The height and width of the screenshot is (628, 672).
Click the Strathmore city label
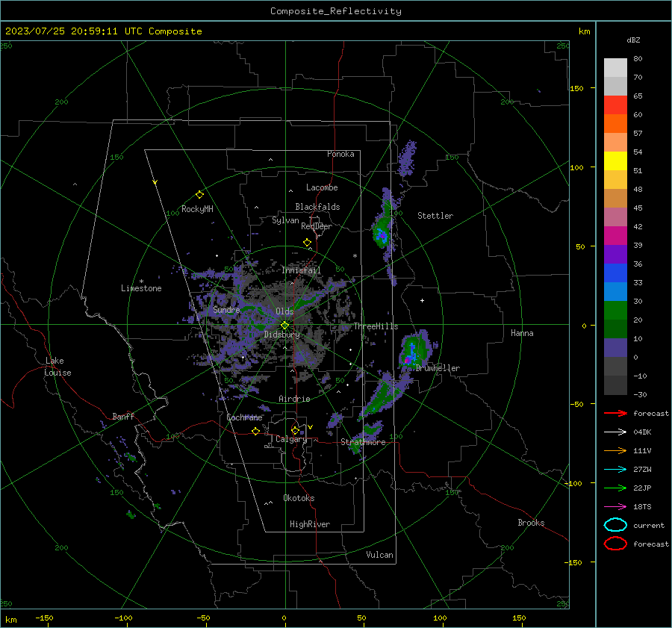pyautogui.click(x=363, y=442)
